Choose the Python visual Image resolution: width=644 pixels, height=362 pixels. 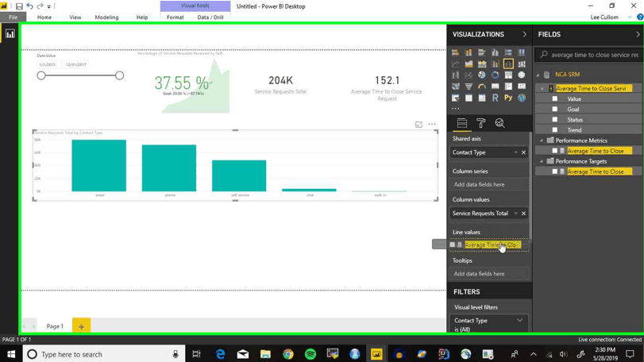(508, 98)
